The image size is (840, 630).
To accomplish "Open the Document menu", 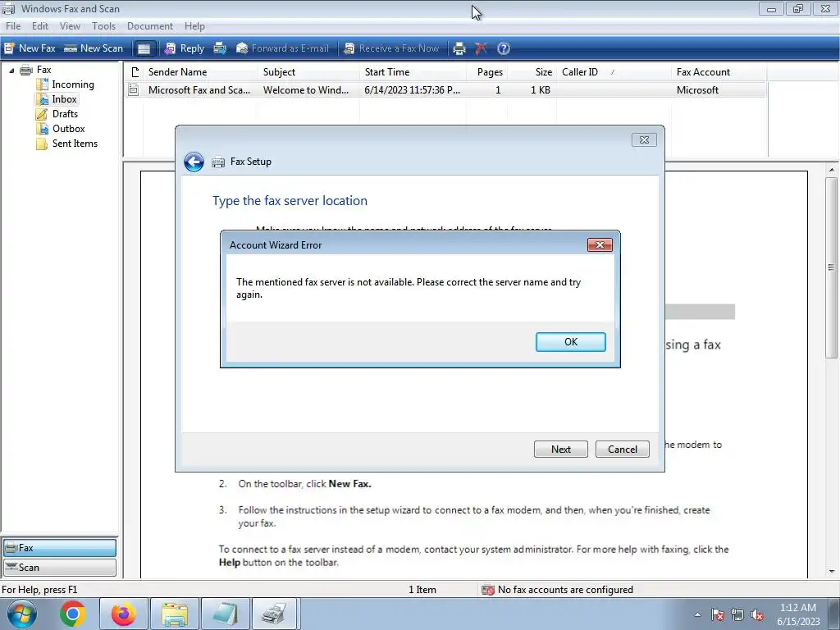I will (149, 25).
